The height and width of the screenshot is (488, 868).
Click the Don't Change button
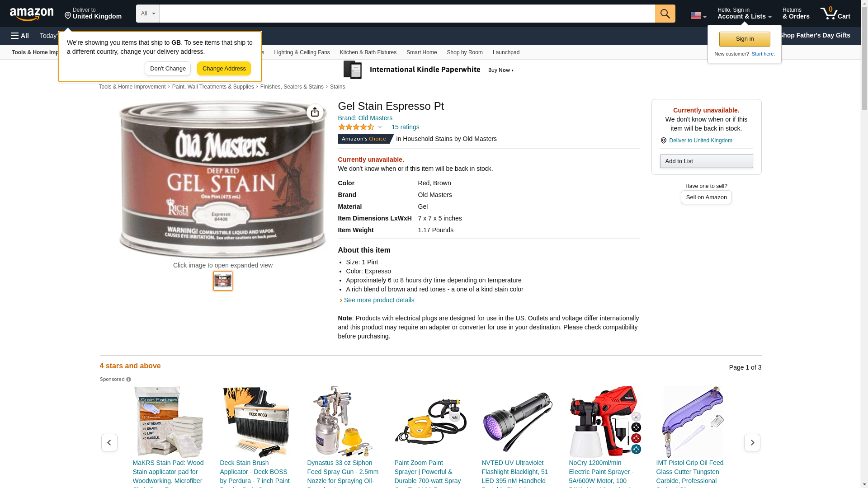coord(168,69)
